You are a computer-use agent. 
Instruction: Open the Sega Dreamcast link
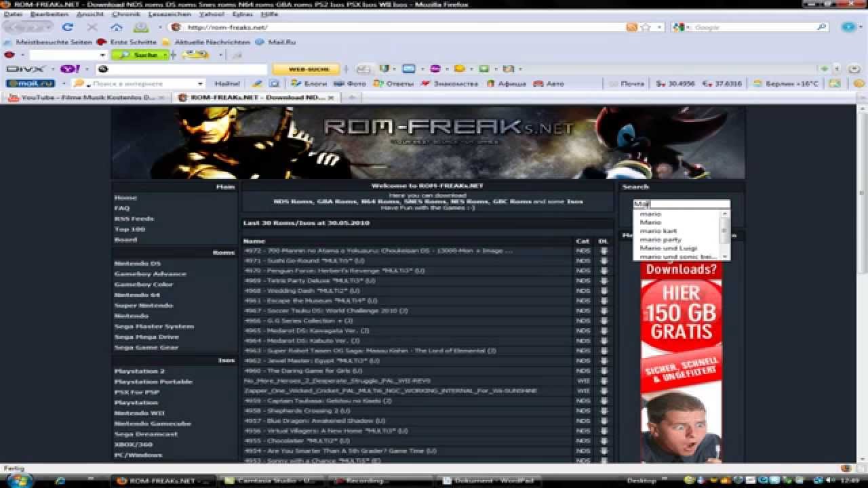[x=146, y=434]
